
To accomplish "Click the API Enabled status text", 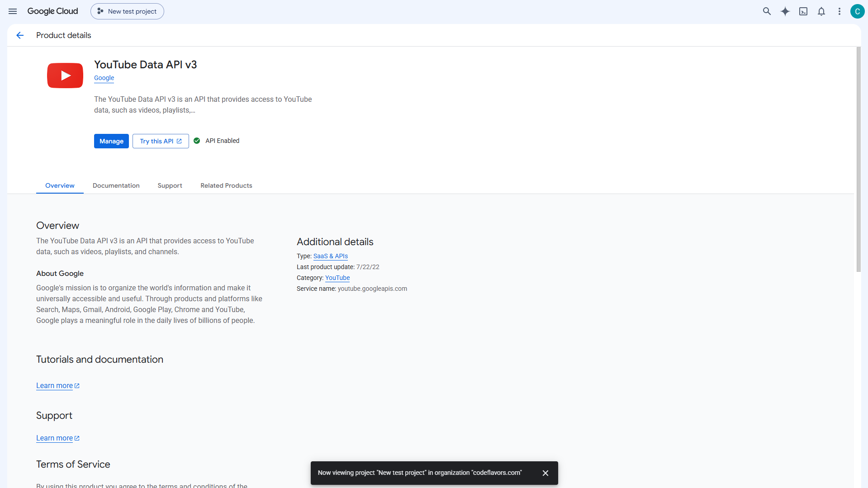I will coord(223,141).
